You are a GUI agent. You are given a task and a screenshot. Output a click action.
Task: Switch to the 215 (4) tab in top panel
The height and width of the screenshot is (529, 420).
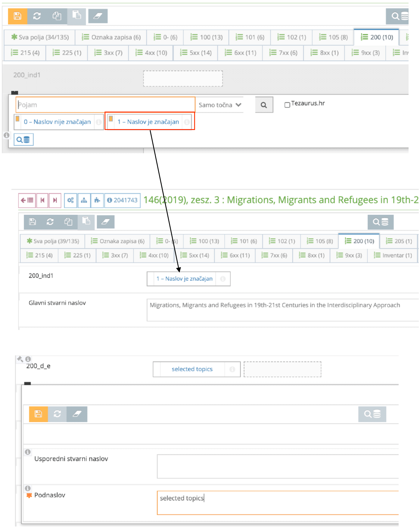point(25,53)
